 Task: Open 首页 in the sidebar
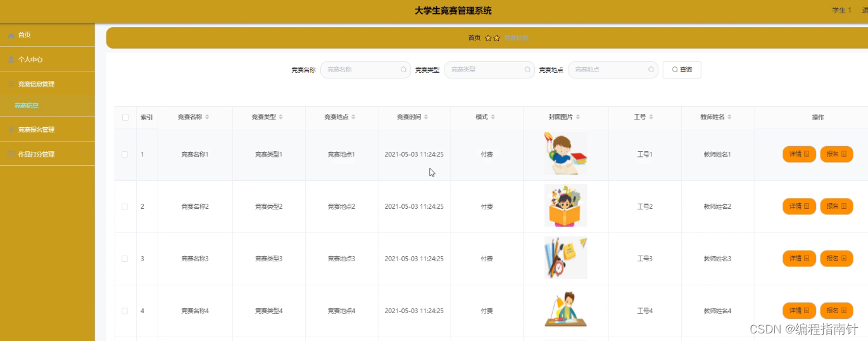point(47,35)
